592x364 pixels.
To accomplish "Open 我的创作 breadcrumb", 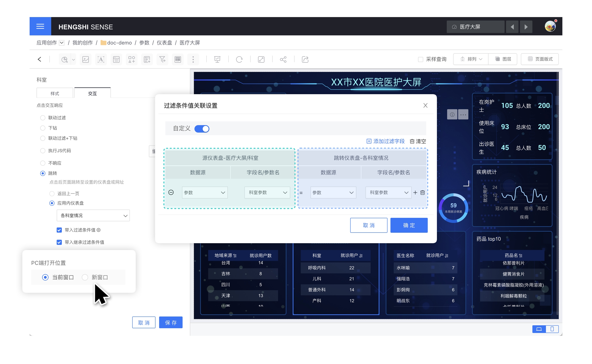I will [83, 43].
